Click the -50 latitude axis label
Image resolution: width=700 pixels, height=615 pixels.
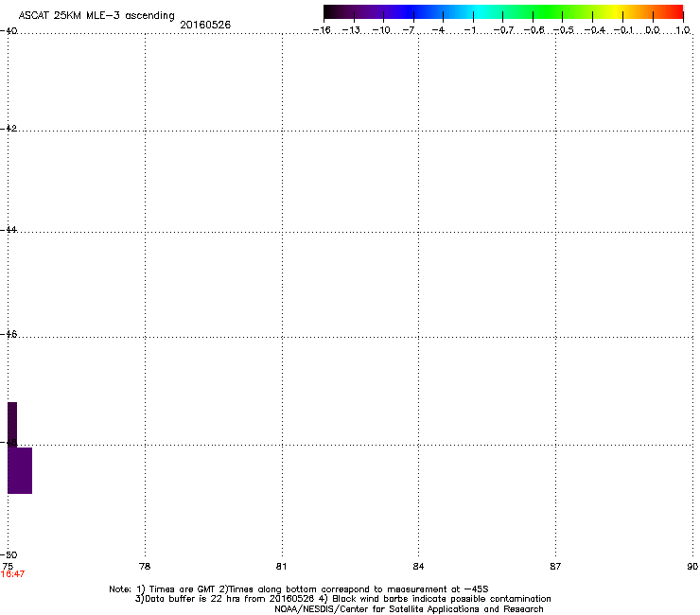click(x=9, y=554)
